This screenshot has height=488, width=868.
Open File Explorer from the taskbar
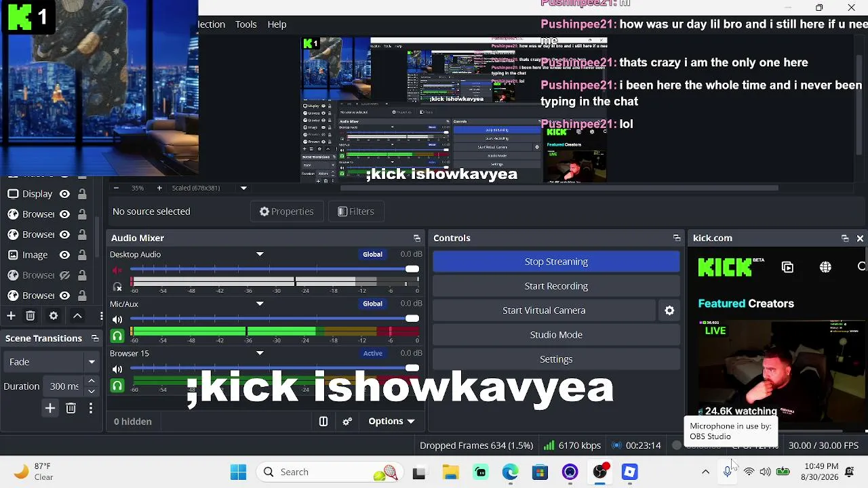click(x=450, y=472)
